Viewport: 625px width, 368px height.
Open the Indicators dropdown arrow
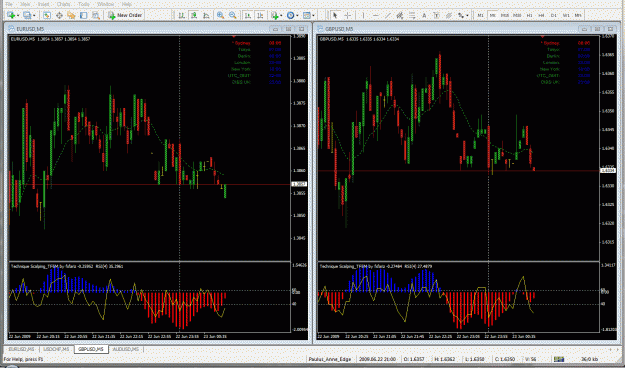pyautogui.click(x=281, y=16)
